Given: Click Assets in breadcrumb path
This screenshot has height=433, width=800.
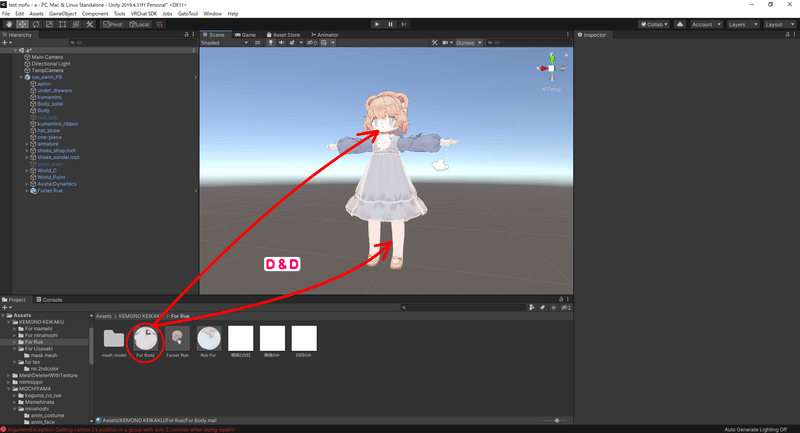Looking at the screenshot, I should 104,316.
